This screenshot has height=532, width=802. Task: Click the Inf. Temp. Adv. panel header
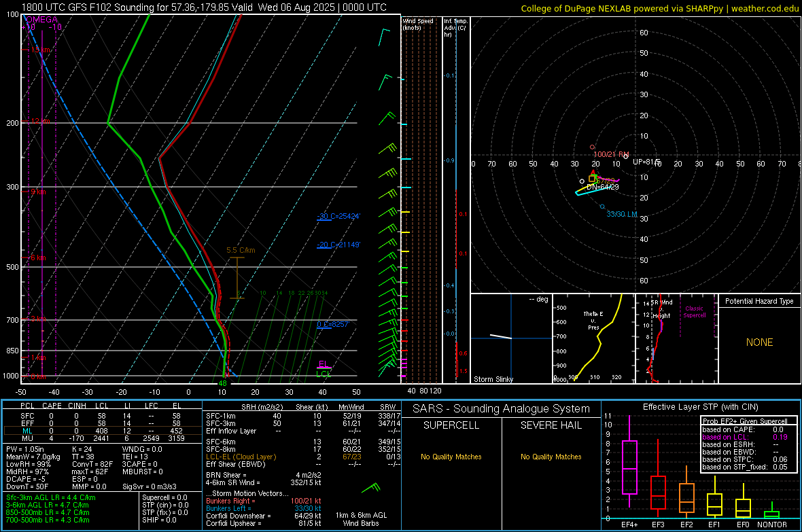click(455, 28)
